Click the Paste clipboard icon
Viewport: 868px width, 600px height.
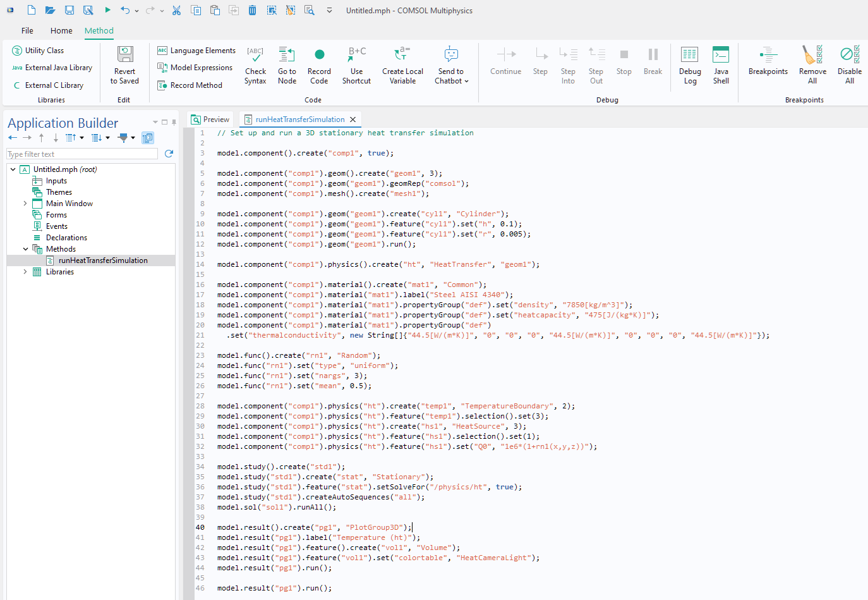tap(215, 10)
